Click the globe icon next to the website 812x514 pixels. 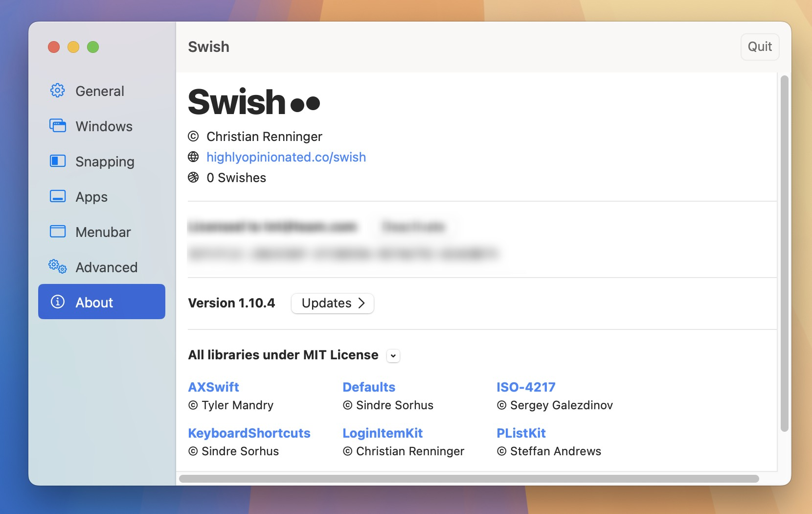(193, 157)
